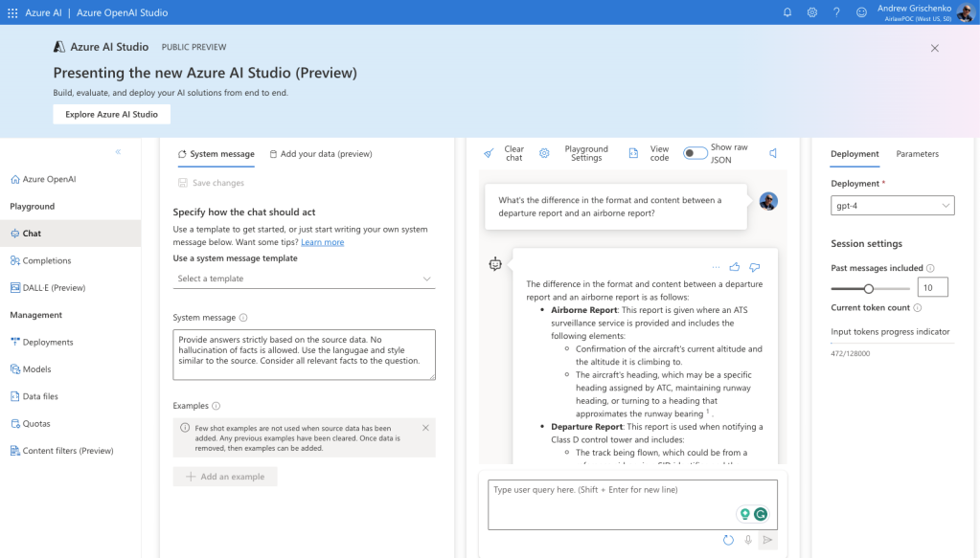This screenshot has width=980, height=558.
Task: Click the thumbs down icon on the response
Action: 755,267
